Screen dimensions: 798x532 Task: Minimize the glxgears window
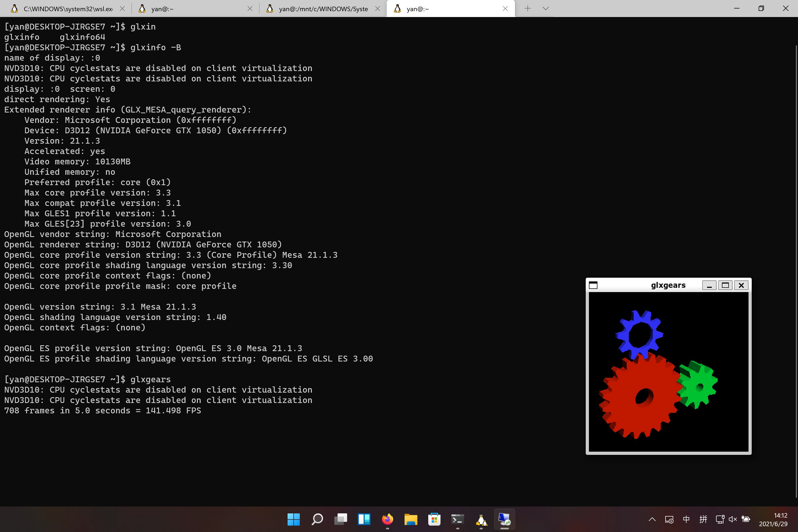point(709,285)
